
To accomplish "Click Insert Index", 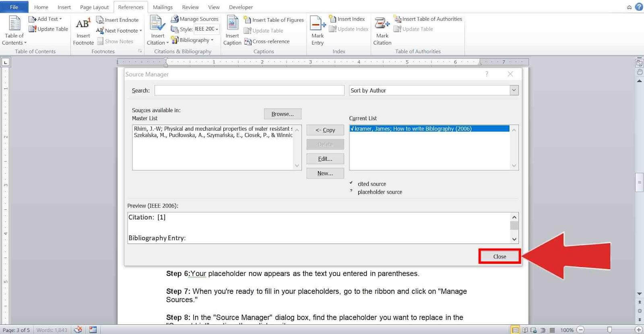I will 347,19.
